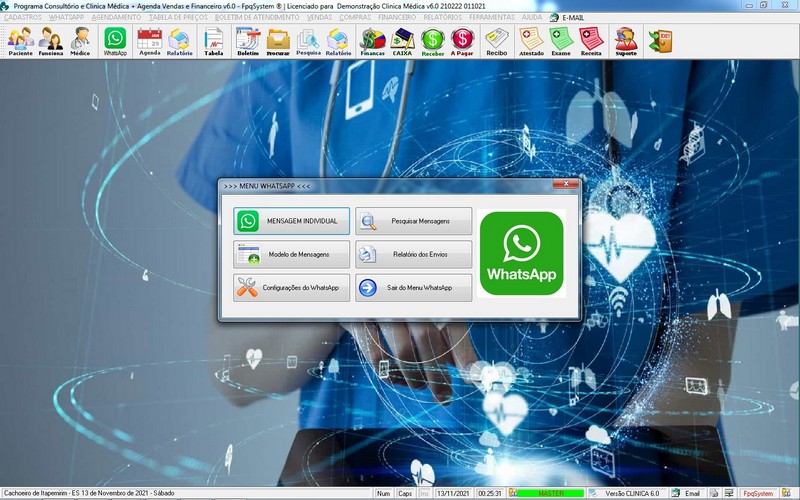Viewport: 800px width, 500px height.
Task: Open the Boletim toolbar icon
Action: [248, 42]
